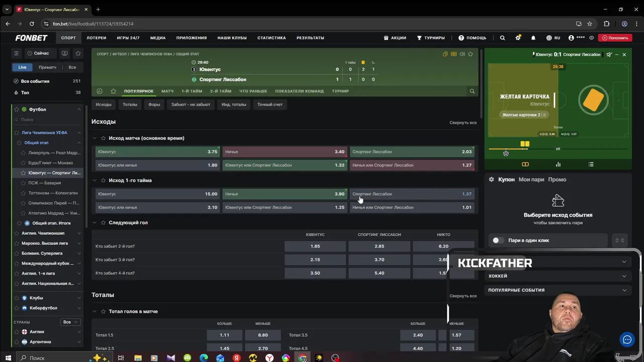This screenshot has width=644, height=362.
Task: Add match to favorites with header star
Action: pos(470,54)
